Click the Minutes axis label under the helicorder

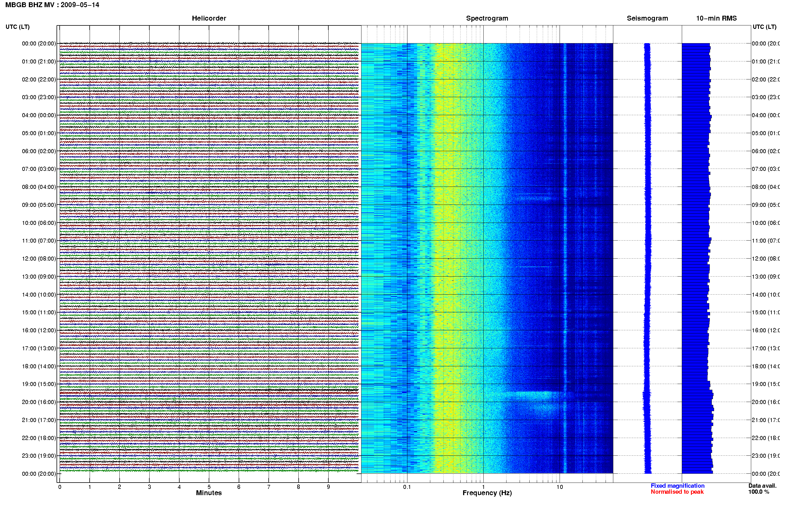209,493
